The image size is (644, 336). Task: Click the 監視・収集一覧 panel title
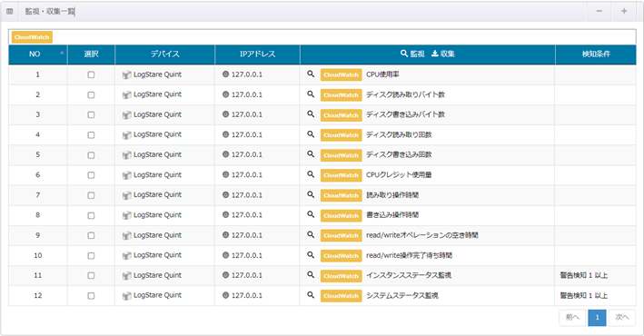(x=50, y=12)
